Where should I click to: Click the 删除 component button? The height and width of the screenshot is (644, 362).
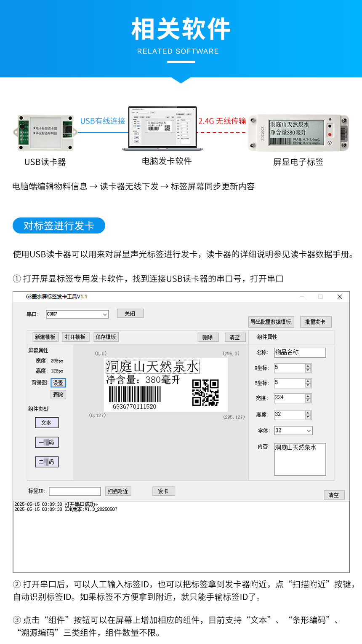(208, 337)
